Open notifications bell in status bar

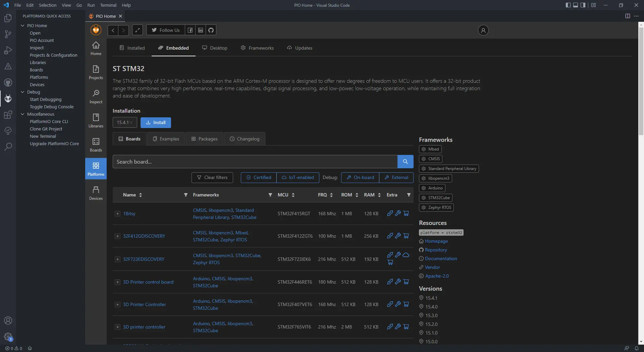(x=637, y=348)
